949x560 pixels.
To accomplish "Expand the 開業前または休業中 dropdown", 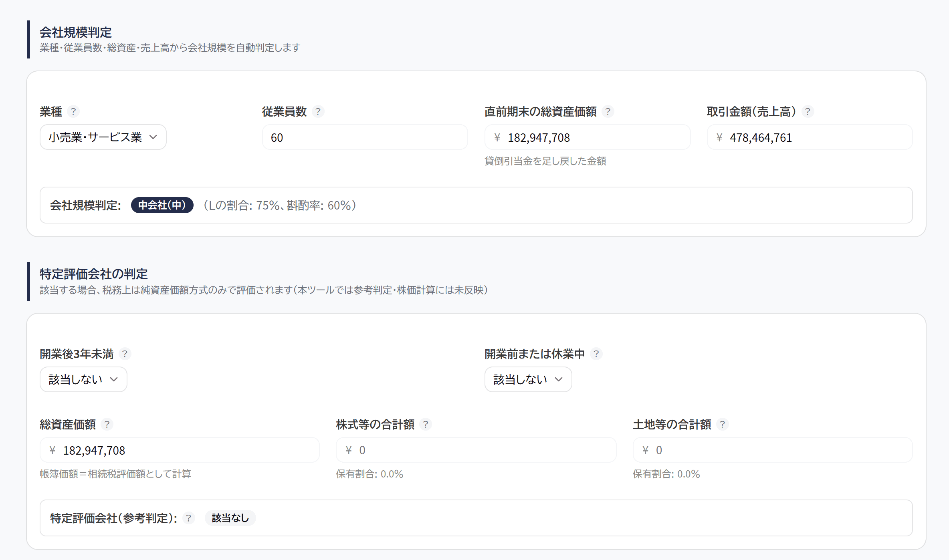I will [x=528, y=379].
